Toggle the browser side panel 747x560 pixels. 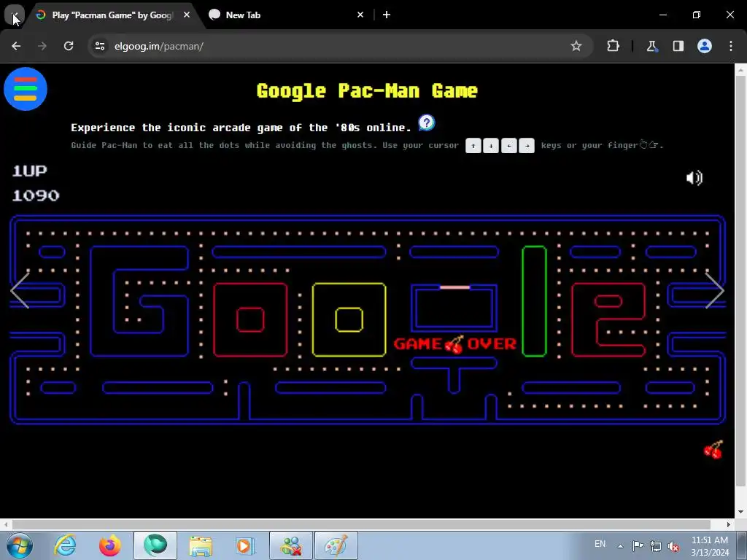[678, 46]
